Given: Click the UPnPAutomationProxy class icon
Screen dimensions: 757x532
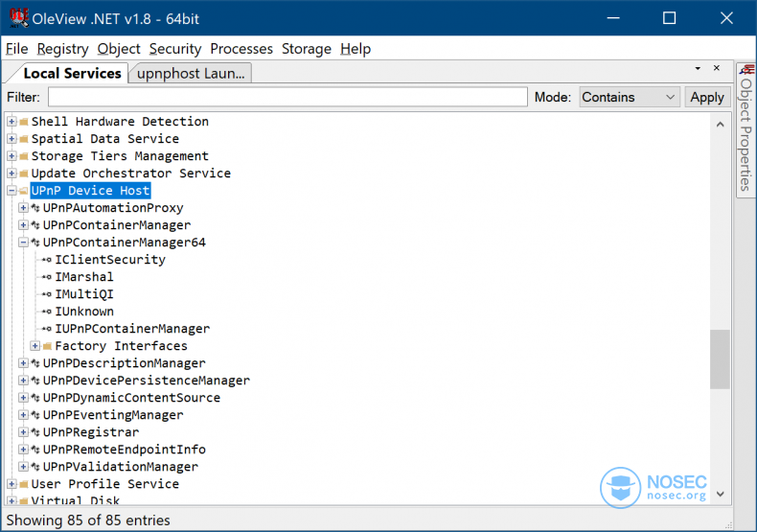Looking at the screenshot, I should [35, 208].
